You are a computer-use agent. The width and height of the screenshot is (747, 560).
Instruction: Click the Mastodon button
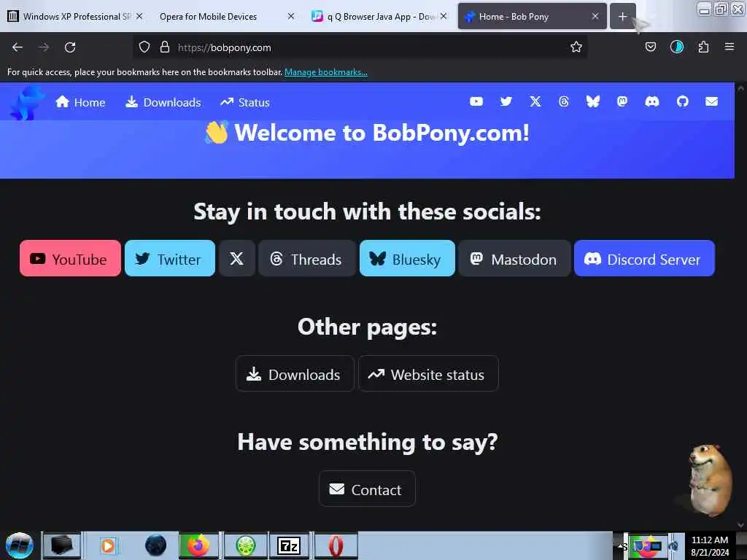tap(514, 259)
